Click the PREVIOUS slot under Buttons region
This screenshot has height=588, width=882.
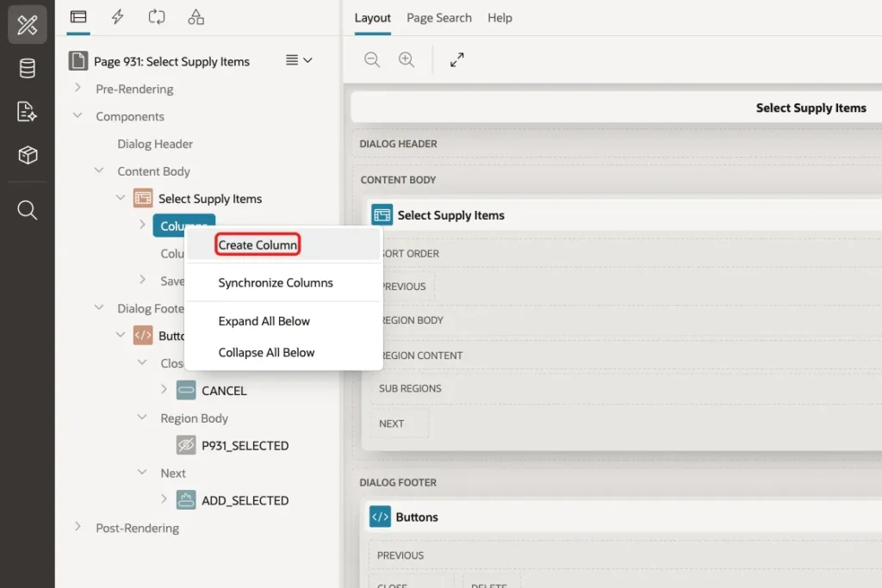pos(401,555)
